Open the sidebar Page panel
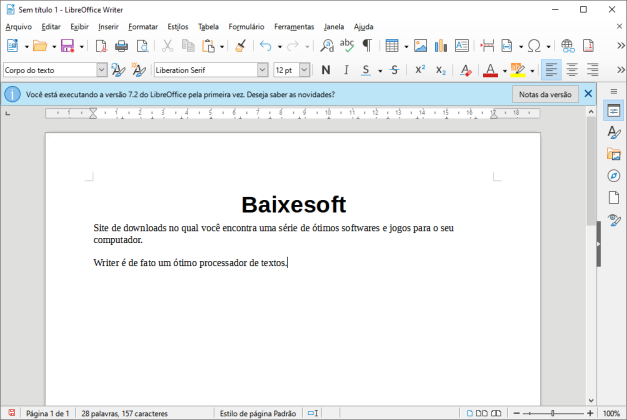627x420 pixels. [613, 197]
